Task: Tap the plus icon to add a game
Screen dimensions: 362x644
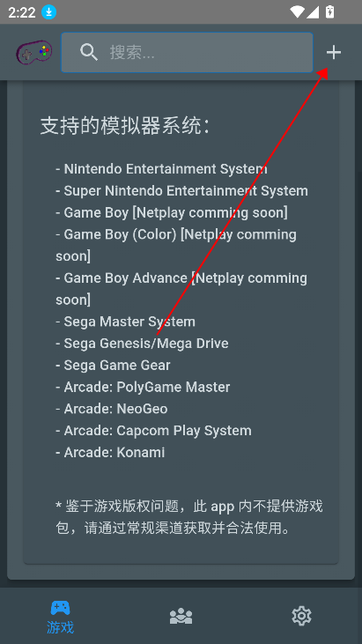Action: 333,53
